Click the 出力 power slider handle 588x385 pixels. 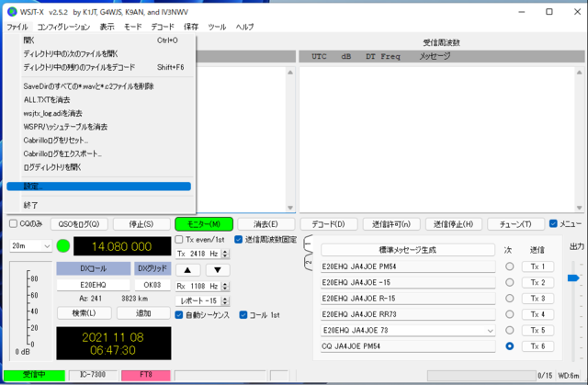coord(573,277)
